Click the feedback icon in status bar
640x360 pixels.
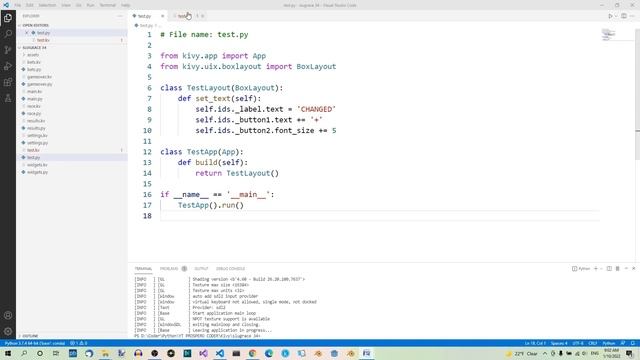[x=623, y=343]
